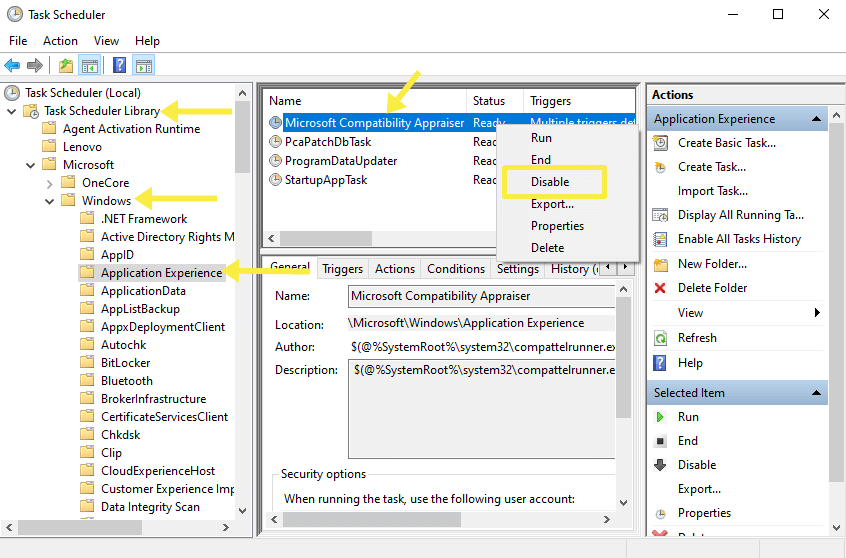Screen dimensions: 846x558
Task: Switch to the Conditions tab
Action: coord(456,269)
